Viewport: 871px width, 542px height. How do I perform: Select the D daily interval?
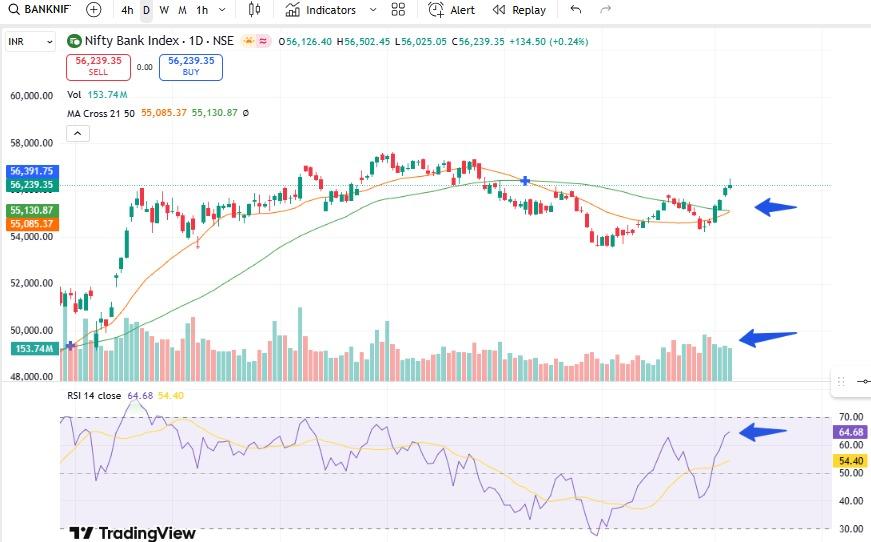pos(146,10)
